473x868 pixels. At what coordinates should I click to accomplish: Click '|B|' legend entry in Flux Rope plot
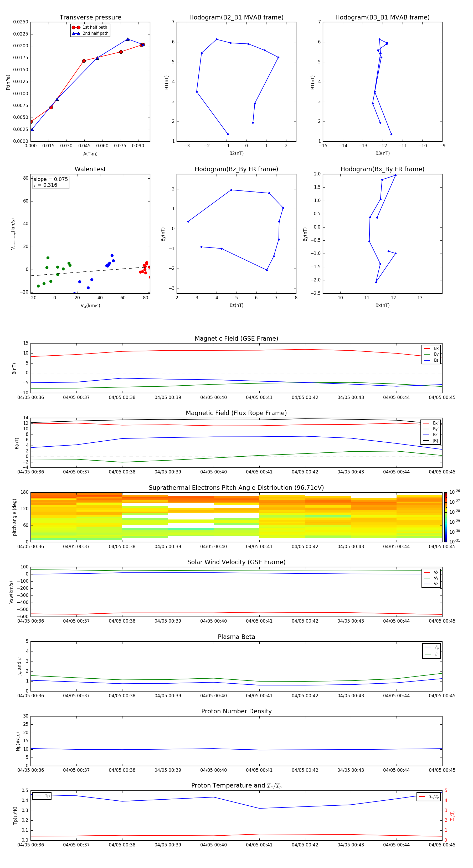[x=431, y=441]
